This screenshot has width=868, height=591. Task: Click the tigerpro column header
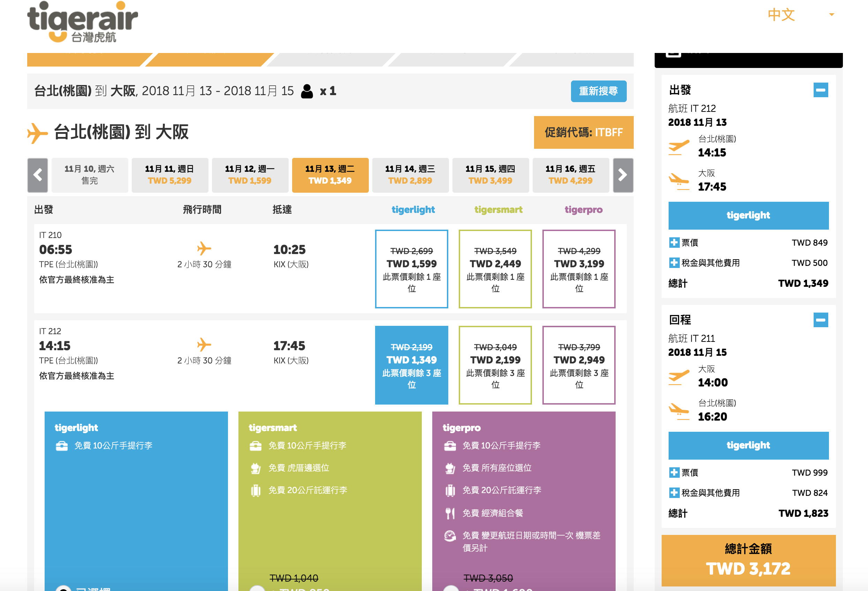click(x=584, y=210)
